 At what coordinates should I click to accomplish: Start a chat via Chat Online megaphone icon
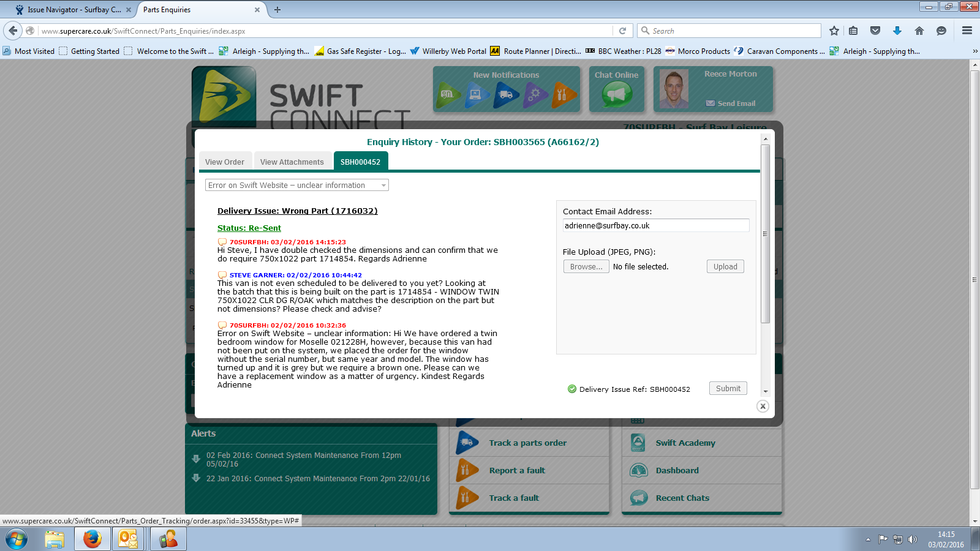tap(617, 95)
